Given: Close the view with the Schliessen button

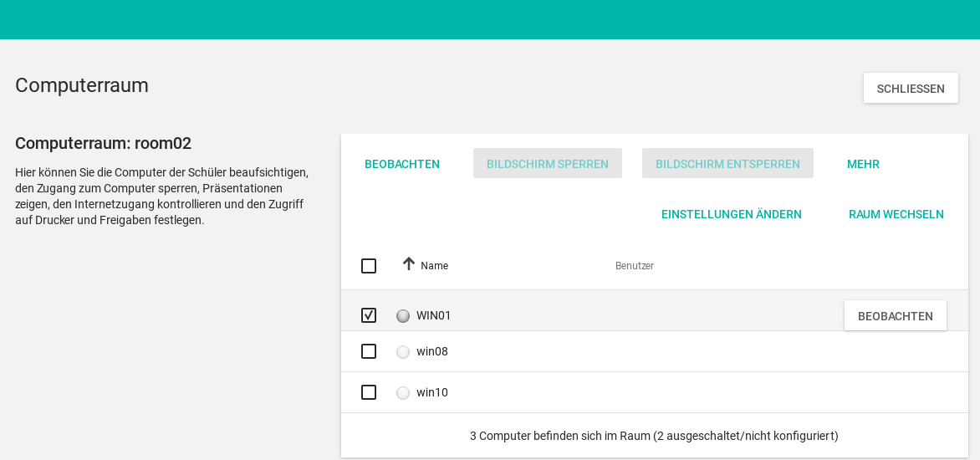Looking at the screenshot, I should click(x=911, y=89).
